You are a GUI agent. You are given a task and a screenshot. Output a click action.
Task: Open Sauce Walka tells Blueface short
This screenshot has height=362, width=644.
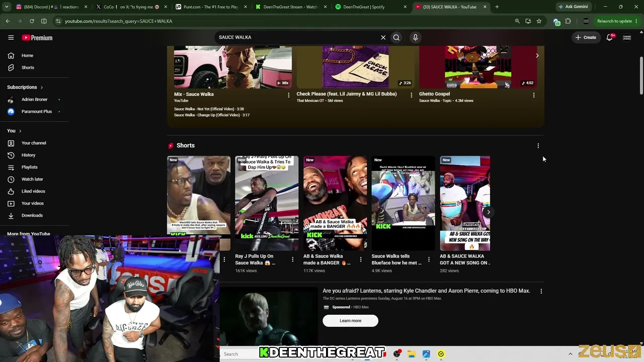[403, 203]
